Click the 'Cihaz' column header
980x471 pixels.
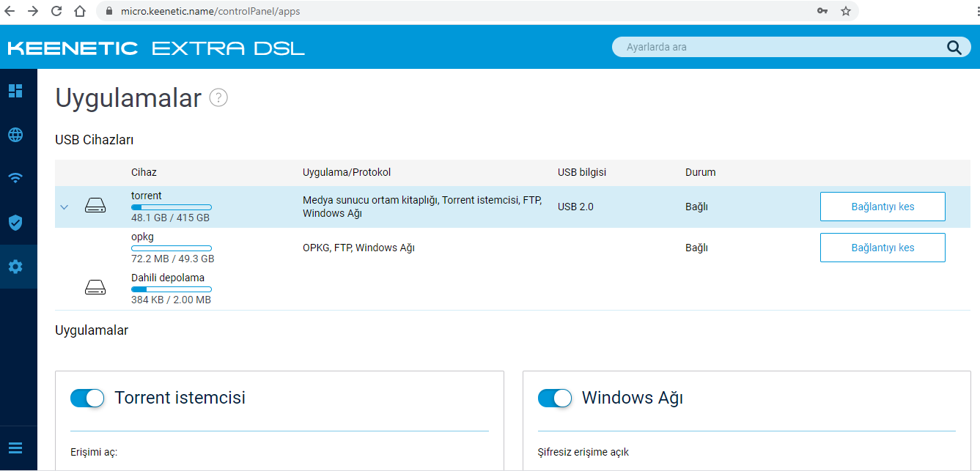pyautogui.click(x=144, y=172)
